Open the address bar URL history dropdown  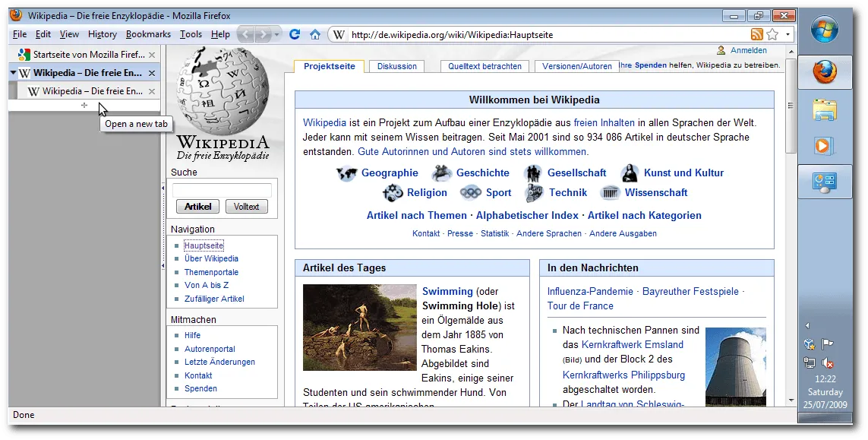(x=788, y=34)
